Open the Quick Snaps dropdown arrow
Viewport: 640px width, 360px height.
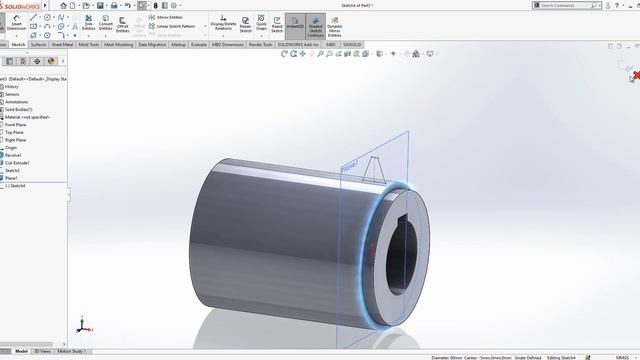pos(261,36)
